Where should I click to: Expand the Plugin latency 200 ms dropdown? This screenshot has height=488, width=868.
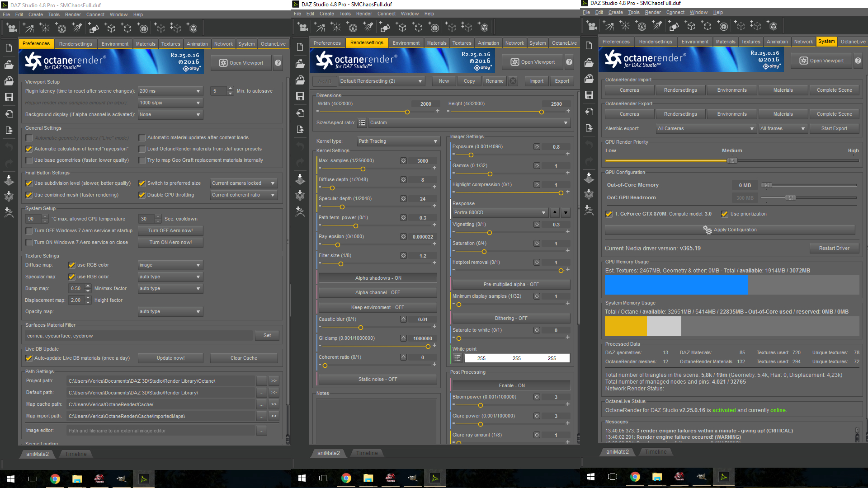pyautogui.click(x=170, y=91)
